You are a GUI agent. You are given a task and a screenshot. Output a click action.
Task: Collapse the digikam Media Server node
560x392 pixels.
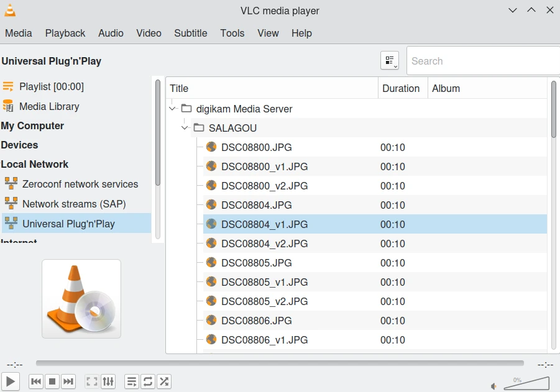pyautogui.click(x=172, y=109)
